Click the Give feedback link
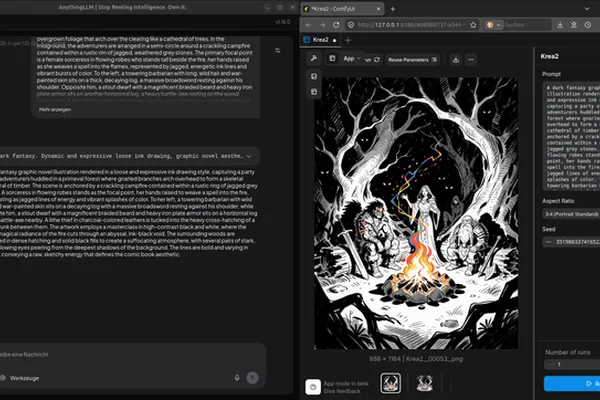This screenshot has height=400, width=600. (x=342, y=391)
